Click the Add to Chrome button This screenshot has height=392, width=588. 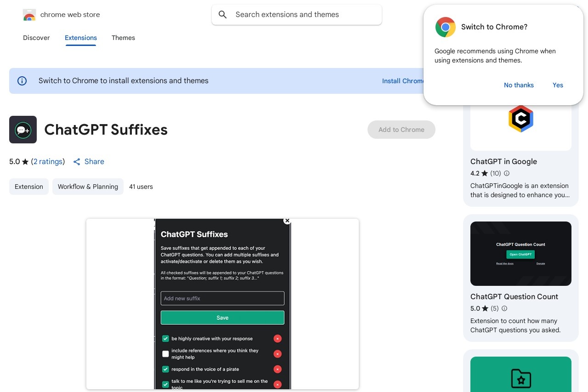point(401,130)
